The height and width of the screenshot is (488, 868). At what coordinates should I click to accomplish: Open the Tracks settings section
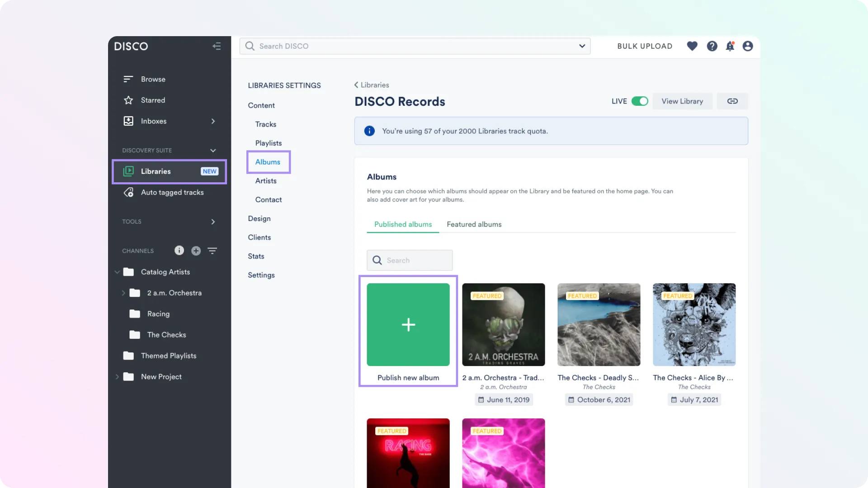(x=265, y=124)
